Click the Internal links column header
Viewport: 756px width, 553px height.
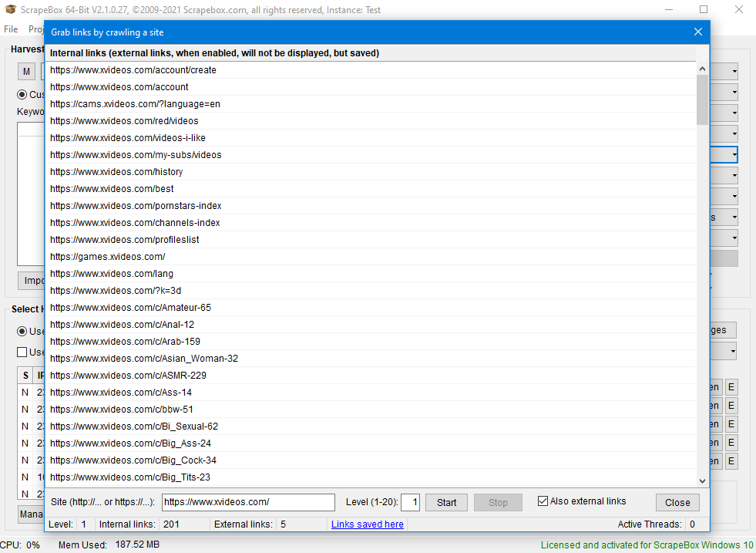(x=370, y=53)
